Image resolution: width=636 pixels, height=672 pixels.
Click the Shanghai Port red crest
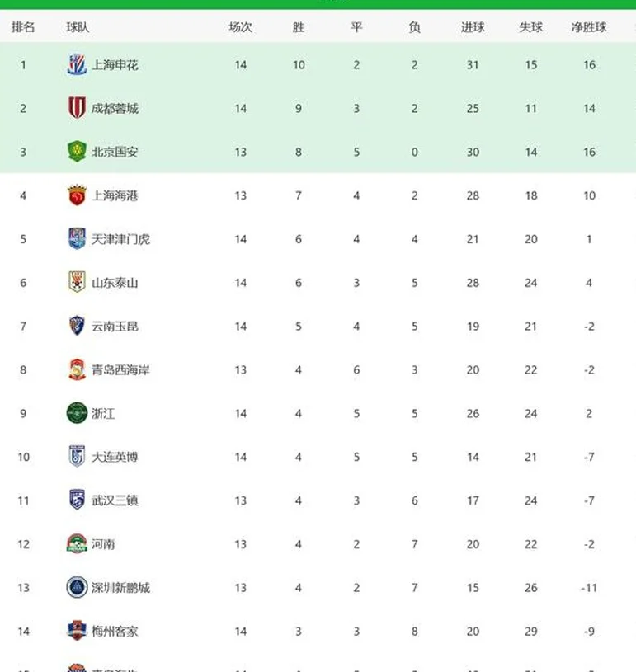pyautogui.click(x=78, y=195)
